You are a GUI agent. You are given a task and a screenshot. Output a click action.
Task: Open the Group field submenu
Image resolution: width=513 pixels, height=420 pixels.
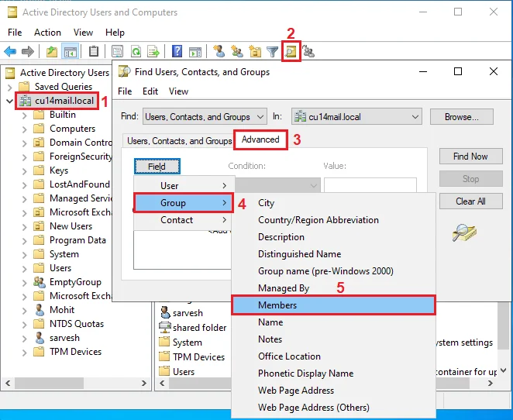click(x=184, y=203)
